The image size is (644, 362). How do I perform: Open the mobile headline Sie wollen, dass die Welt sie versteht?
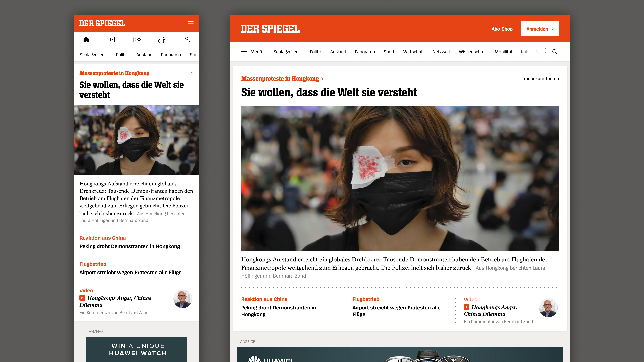131,90
